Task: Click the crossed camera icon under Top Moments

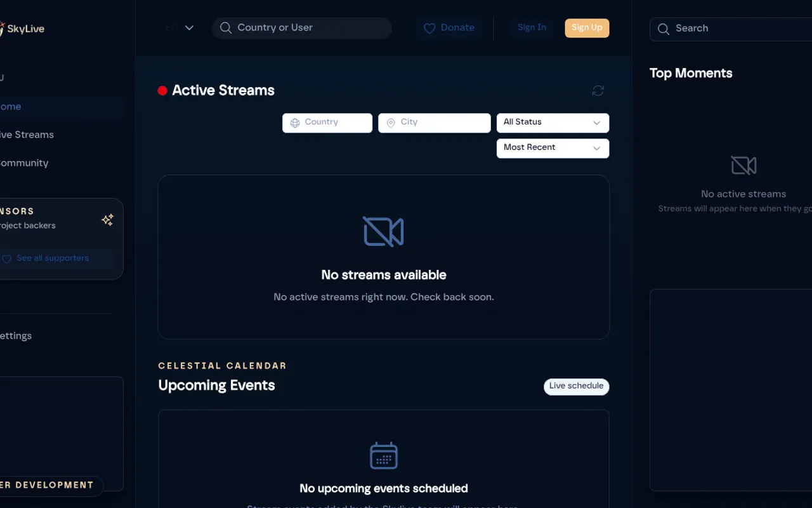Action: pyautogui.click(x=743, y=166)
